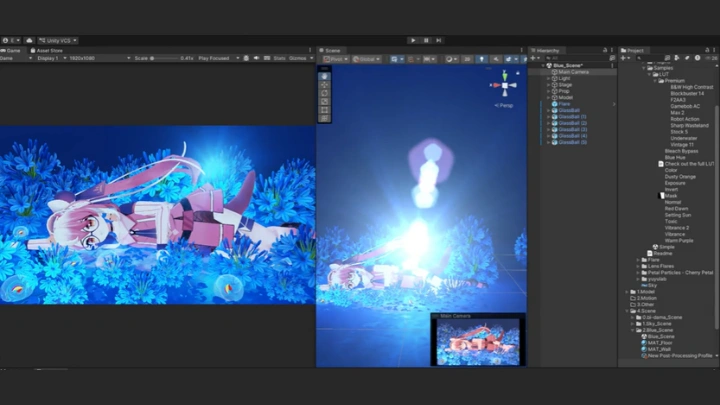
Task: Expand the Stage object in Hierarchy
Action: coord(548,85)
